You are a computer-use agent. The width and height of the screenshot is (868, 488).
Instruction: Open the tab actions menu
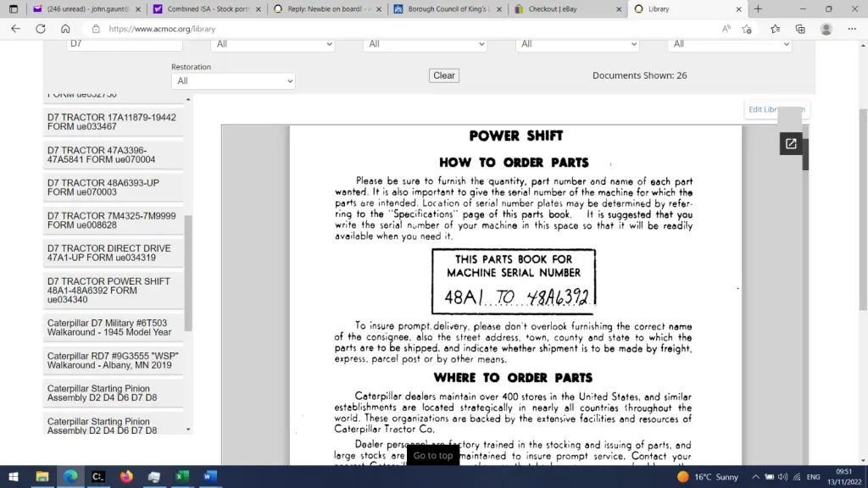14,8
